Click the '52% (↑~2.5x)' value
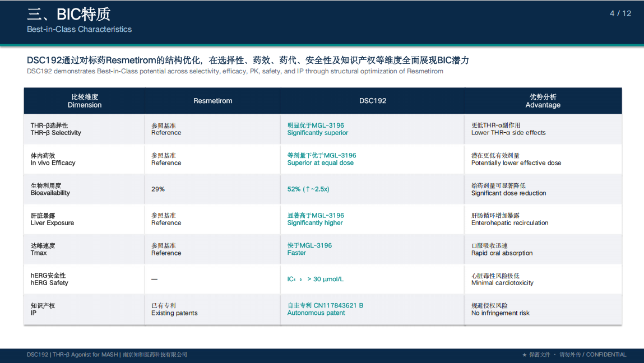This screenshot has width=644, height=363. (308, 189)
